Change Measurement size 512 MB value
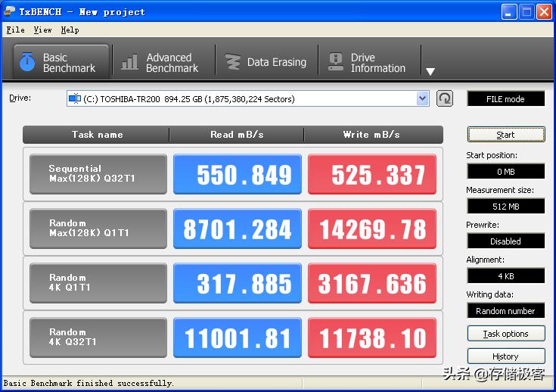The width and height of the screenshot is (556, 392). tap(505, 207)
